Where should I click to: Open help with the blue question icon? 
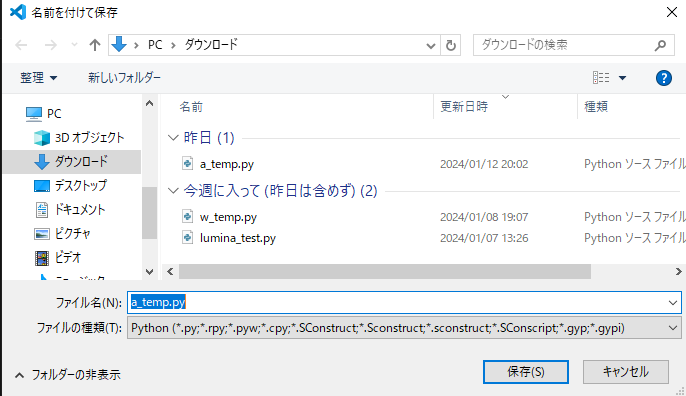tap(664, 78)
